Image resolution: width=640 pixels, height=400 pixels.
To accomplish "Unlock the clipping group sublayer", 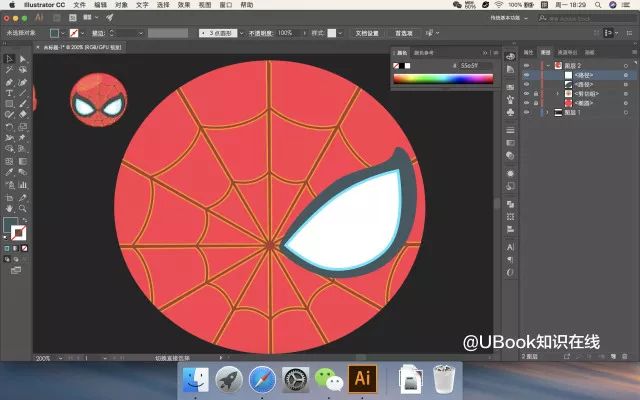I will (x=536, y=94).
